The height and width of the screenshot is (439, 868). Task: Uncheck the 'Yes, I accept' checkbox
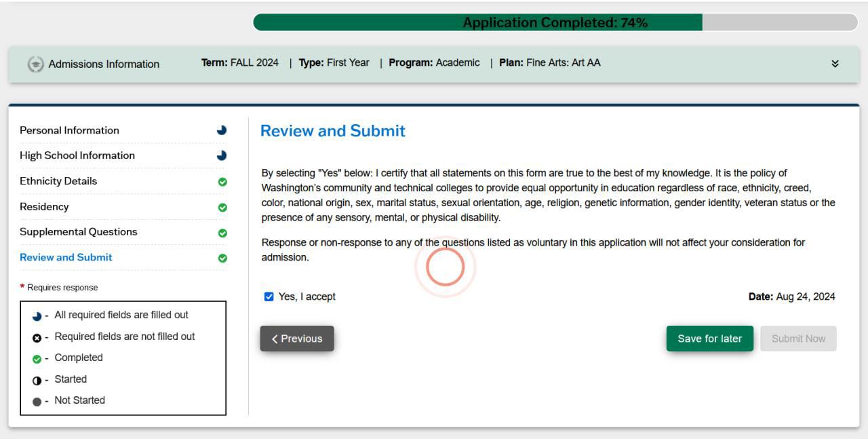[269, 297]
